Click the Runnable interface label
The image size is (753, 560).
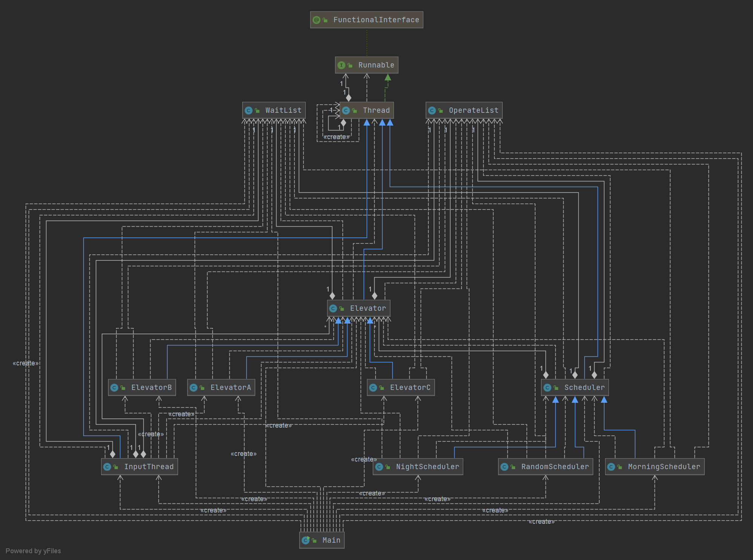pos(376,65)
